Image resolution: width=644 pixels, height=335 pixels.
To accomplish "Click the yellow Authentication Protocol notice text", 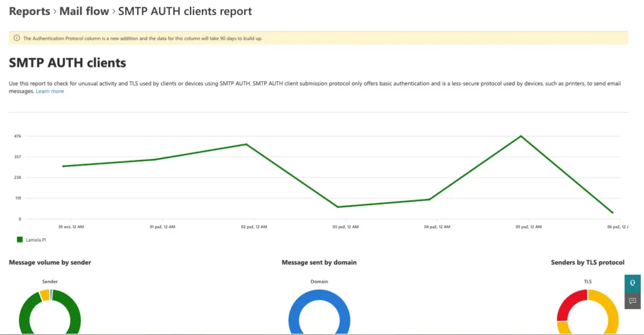I will (143, 38).
